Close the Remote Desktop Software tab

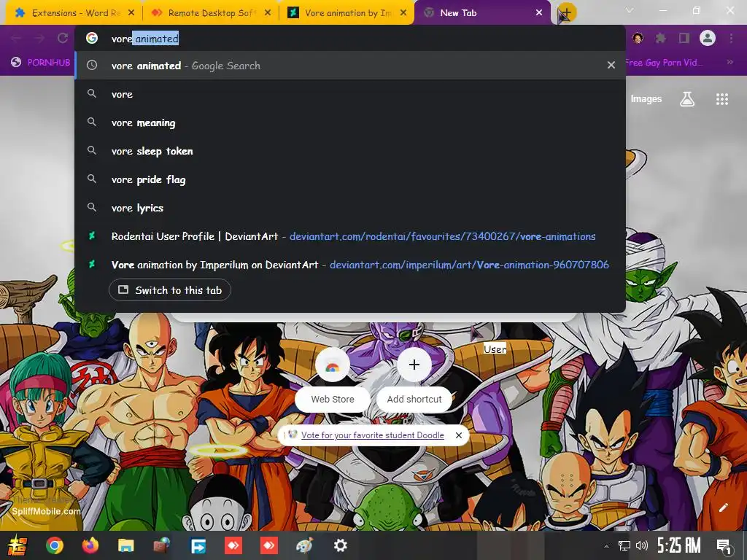(x=268, y=13)
